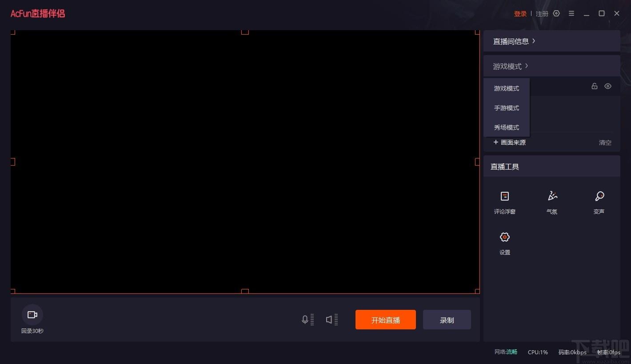Open the hamburger menu in title bar
This screenshot has height=364, width=631.
[571, 13]
